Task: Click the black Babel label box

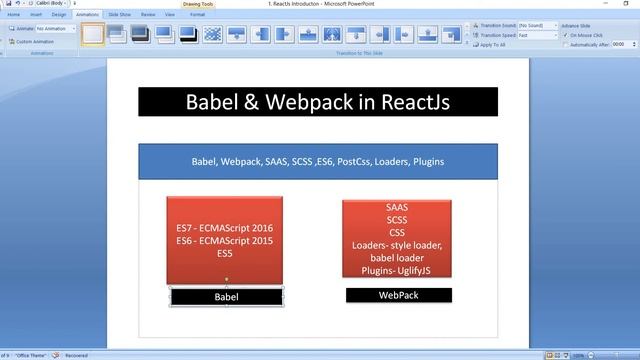Action: (x=227, y=297)
